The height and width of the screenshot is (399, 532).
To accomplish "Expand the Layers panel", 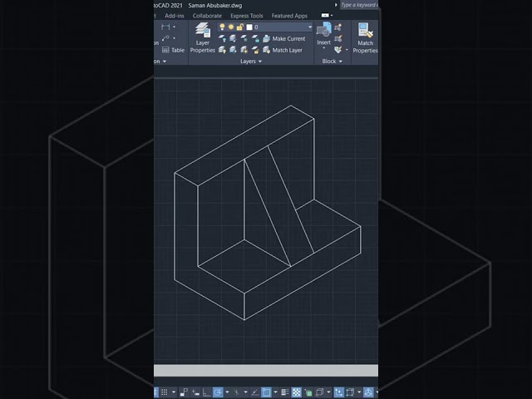I will [x=251, y=61].
